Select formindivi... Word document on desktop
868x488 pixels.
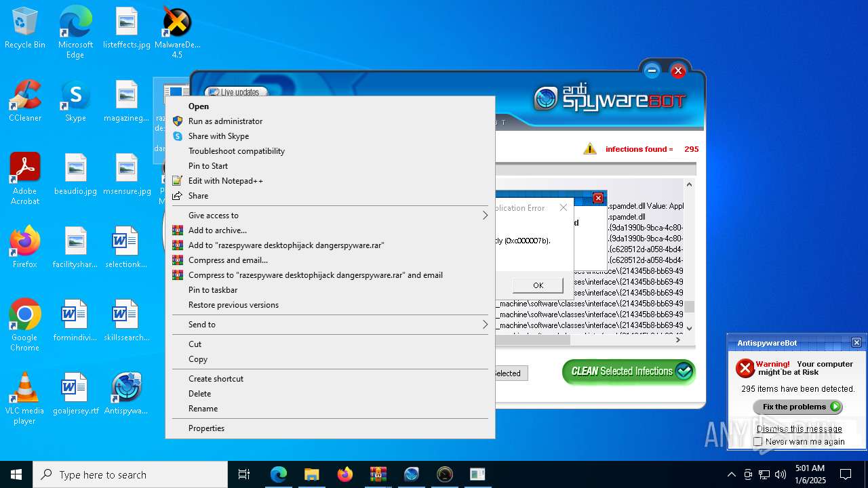click(75, 321)
